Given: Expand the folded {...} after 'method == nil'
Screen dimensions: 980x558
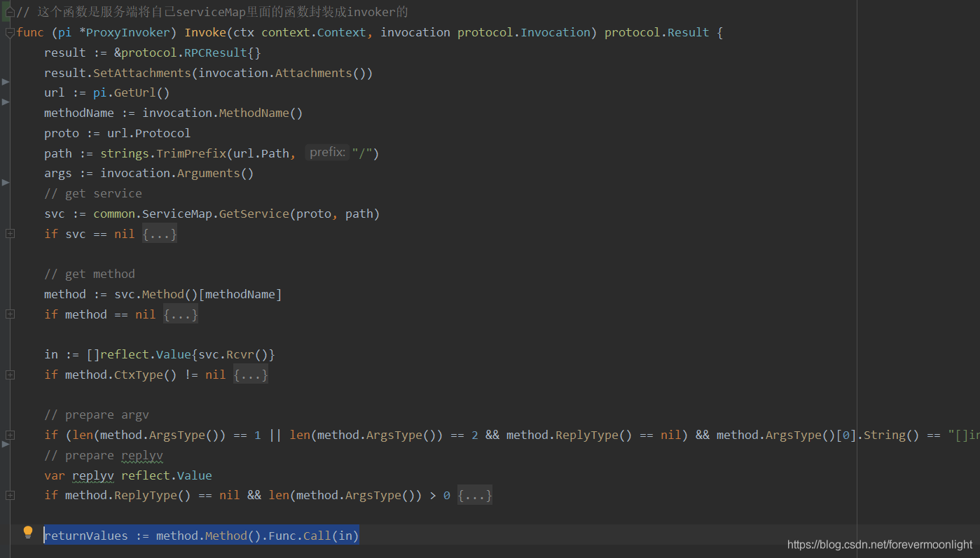Looking at the screenshot, I should [x=181, y=314].
